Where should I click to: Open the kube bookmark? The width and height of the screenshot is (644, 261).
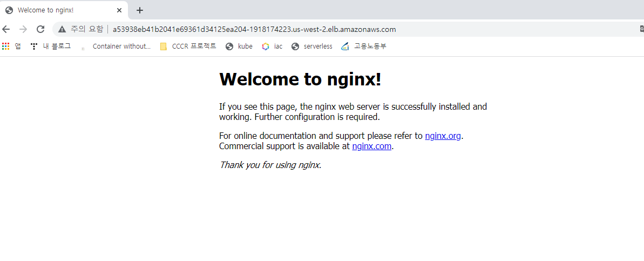pos(239,46)
